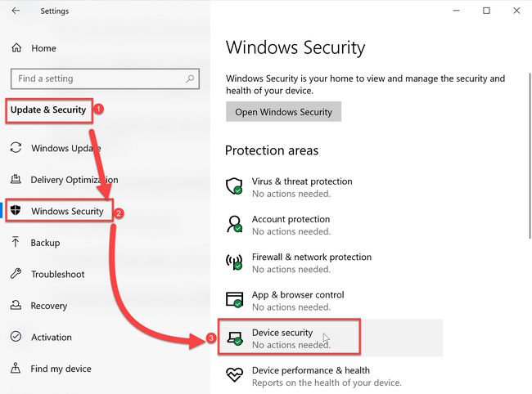Click the Backup upload arrow icon
The height and width of the screenshot is (394, 532).
tap(16, 243)
